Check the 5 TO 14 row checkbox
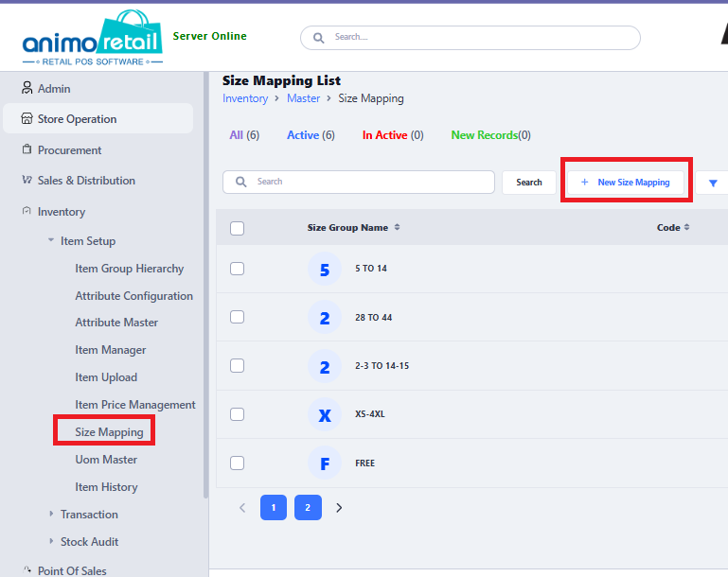 pos(238,269)
